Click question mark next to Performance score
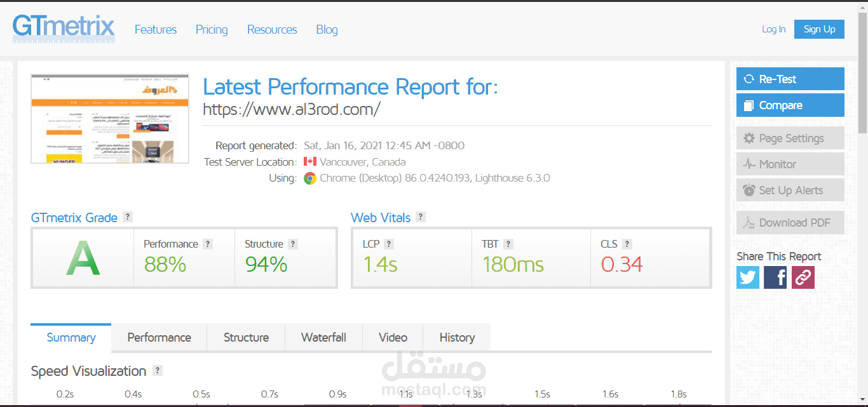 click(x=208, y=244)
